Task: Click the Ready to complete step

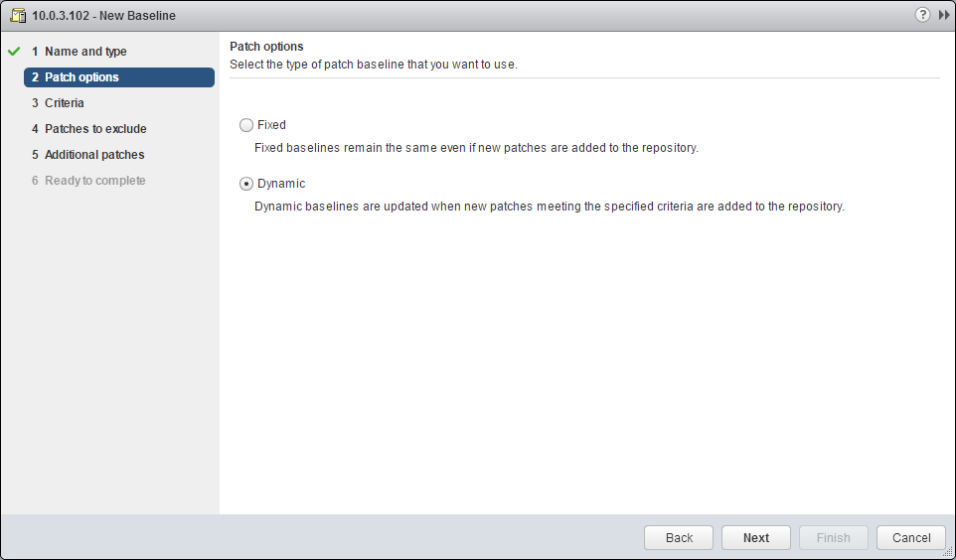Action: pos(94,181)
